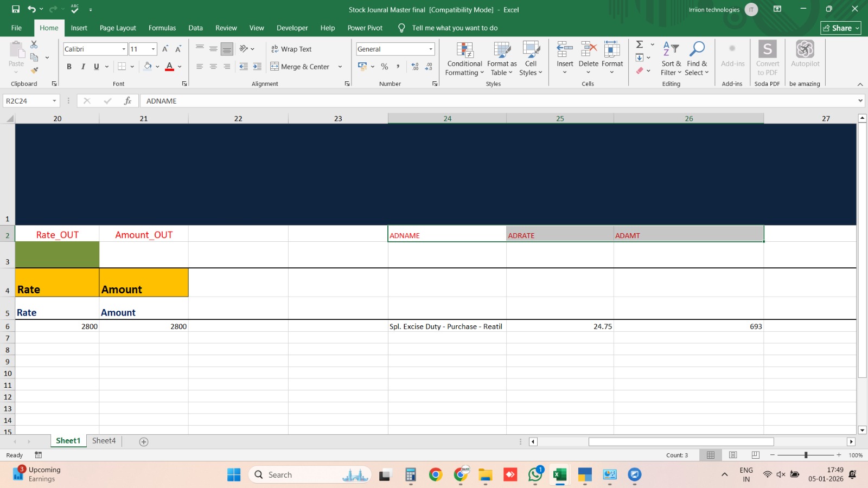Switch to the Sheet4 worksheet tab

(x=104, y=441)
